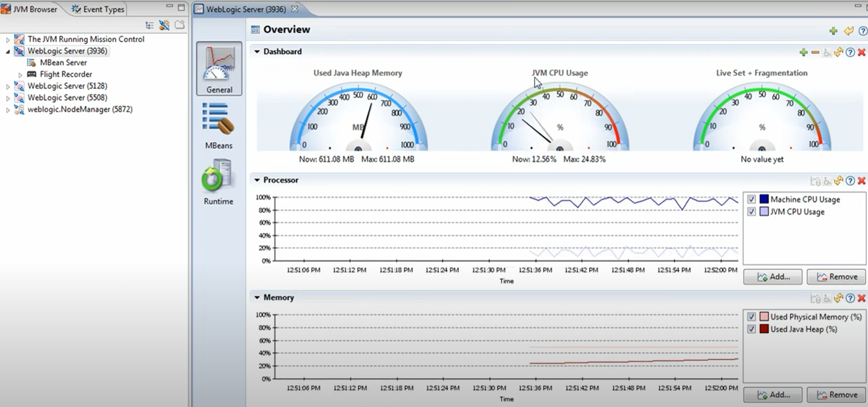
Task: Click Used Java Heap dark red swatch
Action: (x=764, y=329)
